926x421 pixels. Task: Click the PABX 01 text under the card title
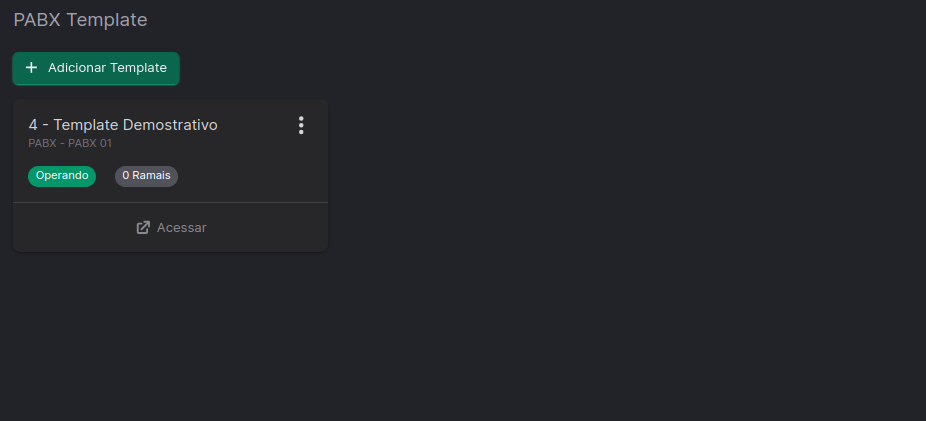point(90,143)
